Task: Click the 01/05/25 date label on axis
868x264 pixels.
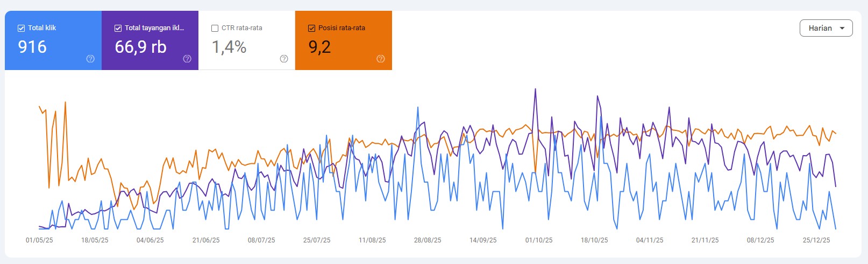Action: point(39,240)
